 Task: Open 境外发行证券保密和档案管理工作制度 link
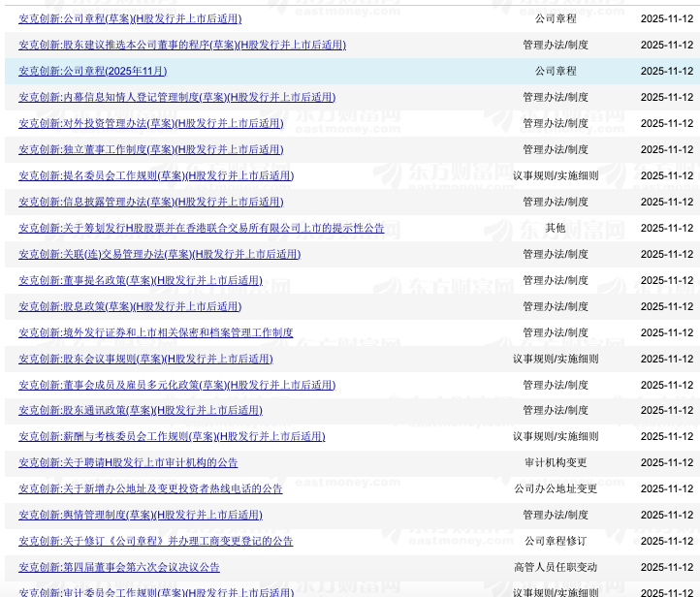(156, 332)
